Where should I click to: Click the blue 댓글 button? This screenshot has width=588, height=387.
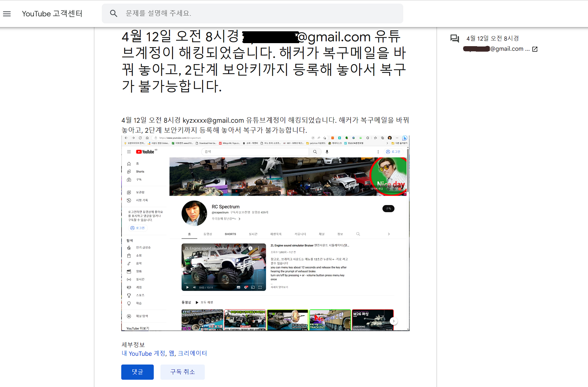137,372
